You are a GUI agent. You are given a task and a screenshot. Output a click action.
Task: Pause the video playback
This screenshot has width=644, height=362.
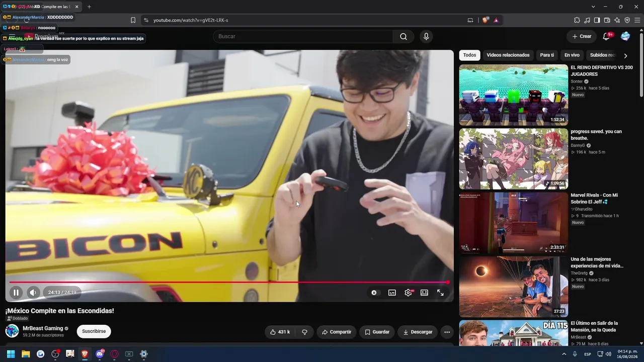[16, 293]
